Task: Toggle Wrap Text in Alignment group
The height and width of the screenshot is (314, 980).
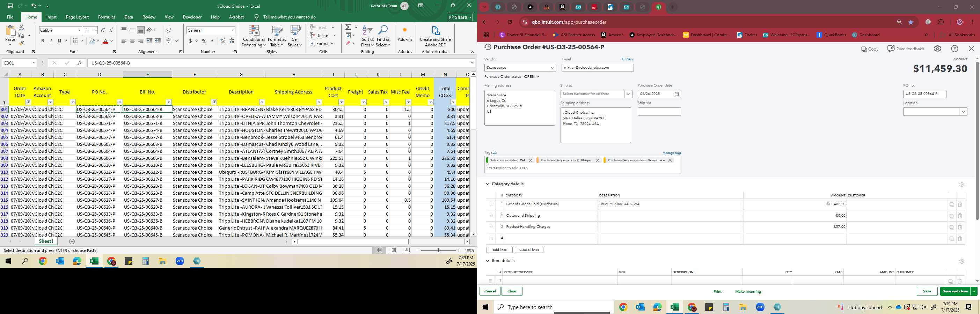Action: pyautogui.click(x=169, y=30)
